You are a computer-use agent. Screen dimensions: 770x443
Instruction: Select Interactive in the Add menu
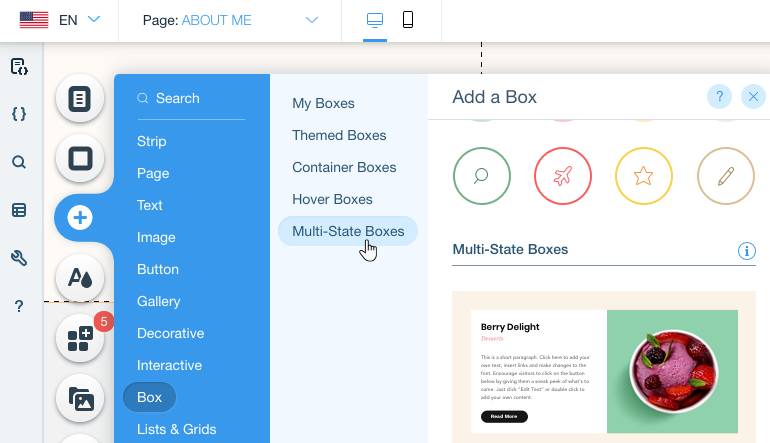tap(169, 365)
